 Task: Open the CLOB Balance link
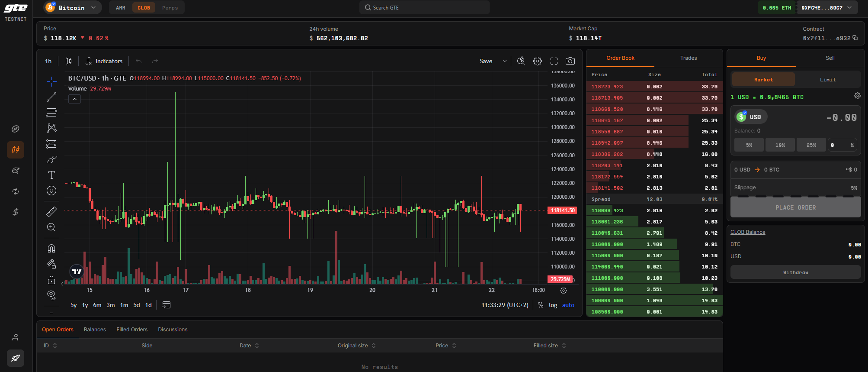pyautogui.click(x=748, y=232)
